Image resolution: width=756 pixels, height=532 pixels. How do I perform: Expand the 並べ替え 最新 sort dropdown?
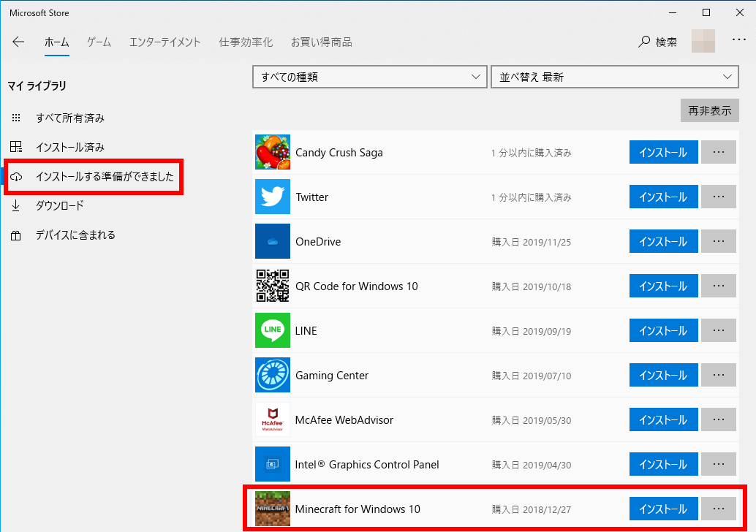point(615,77)
